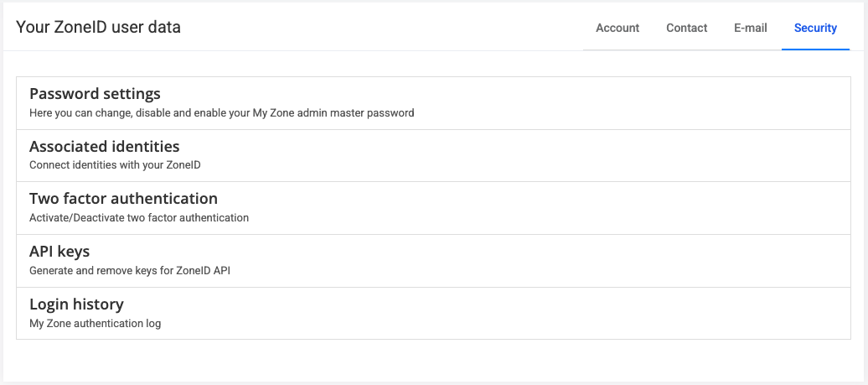This screenshot has width=868, height=385.
Task: Click blank right side of API keys row
Action: click(x=670, y=260)
